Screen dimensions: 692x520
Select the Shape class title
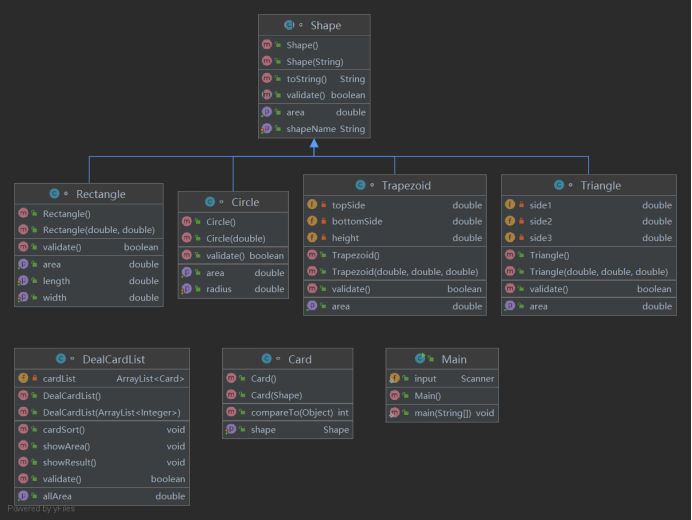point(326,26)
